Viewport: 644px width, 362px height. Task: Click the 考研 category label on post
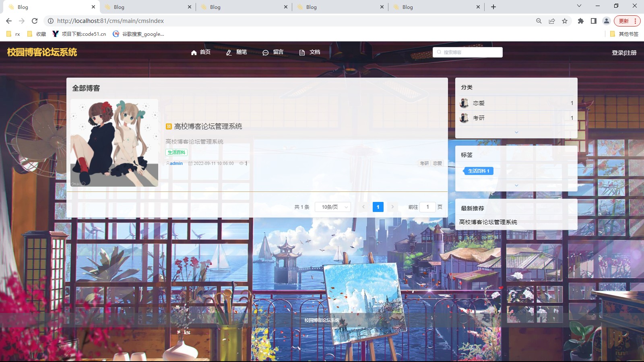click(x=424, y=163)
